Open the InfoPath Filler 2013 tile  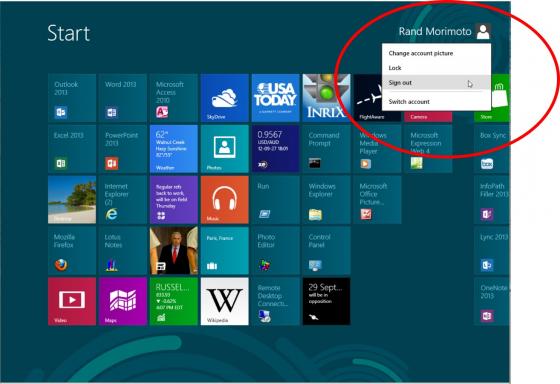[492, 200]
